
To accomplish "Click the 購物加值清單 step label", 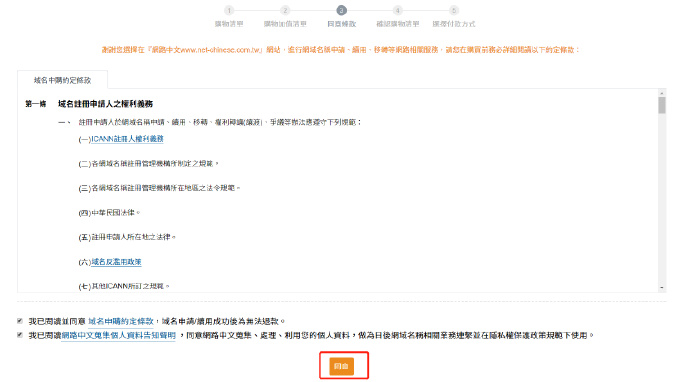I will [x=285, y=24].
